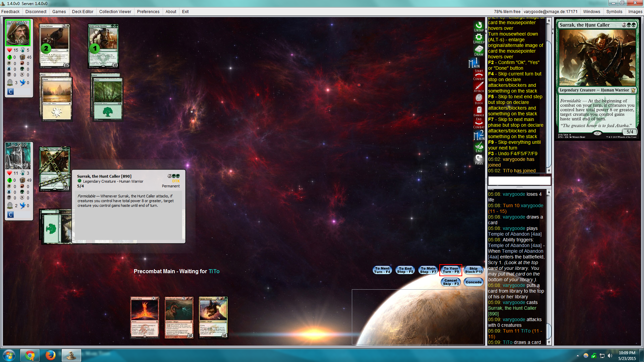Click TiTo's library deck icon
Image resolution: width=644 pixels, height=362 pixels.
click(x=22, y=57)
